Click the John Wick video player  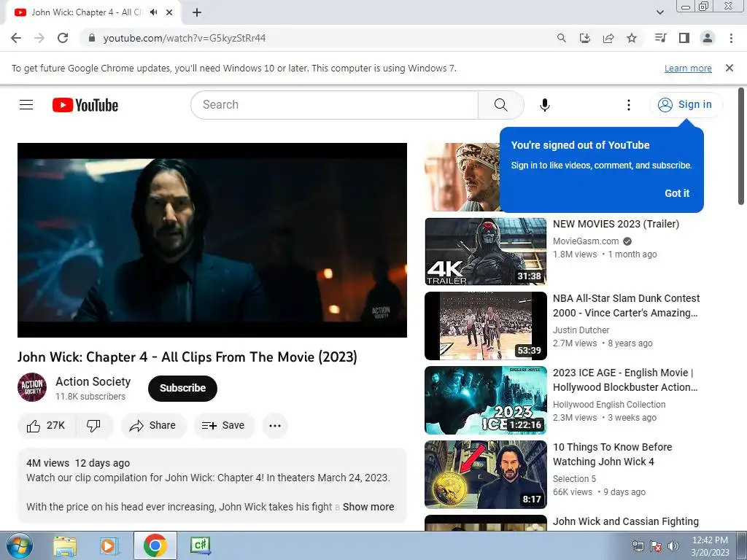[212, 240]
